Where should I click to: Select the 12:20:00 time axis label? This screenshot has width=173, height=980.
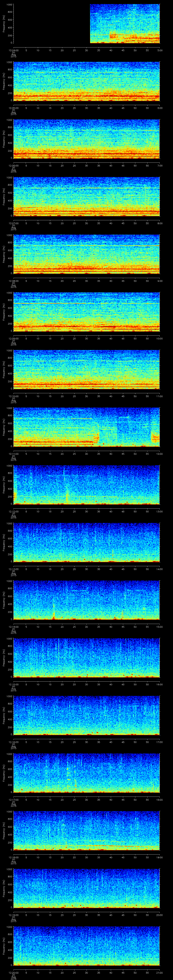click(x=13, y=972)
